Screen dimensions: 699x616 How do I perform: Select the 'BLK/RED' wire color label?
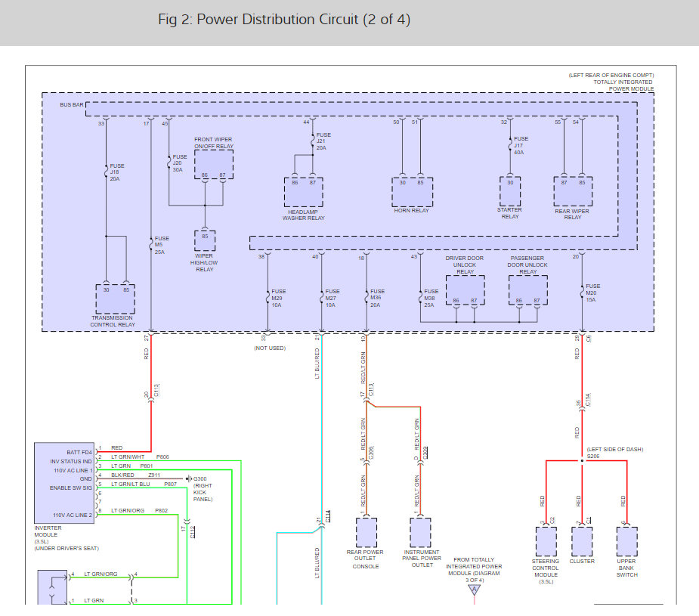pos(122,475)
